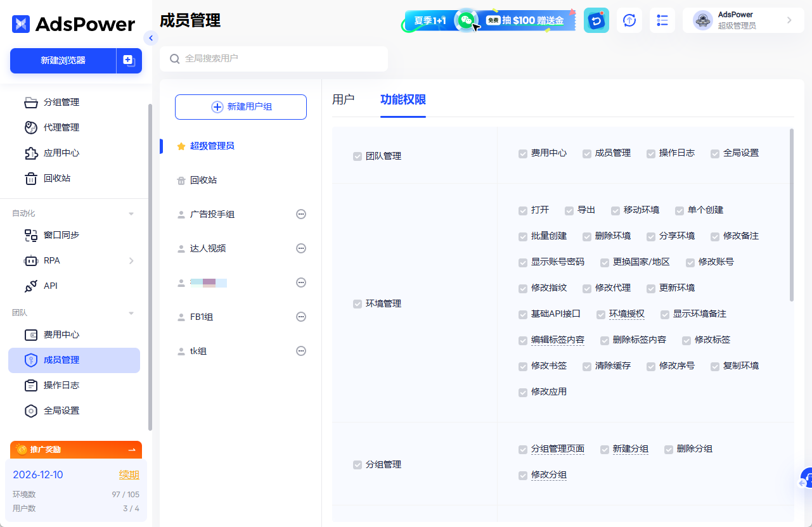Click the AdsPower logo icon

coord(21,24)
